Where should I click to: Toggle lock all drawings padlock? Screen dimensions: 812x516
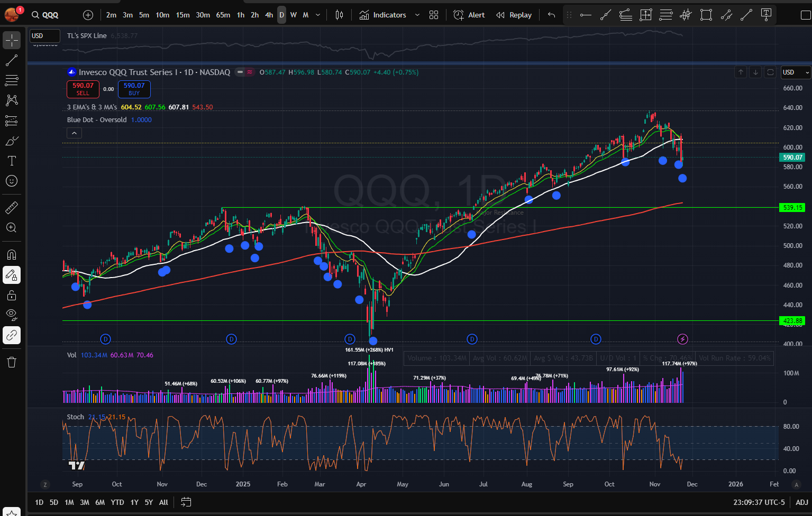tap(12, 295)
